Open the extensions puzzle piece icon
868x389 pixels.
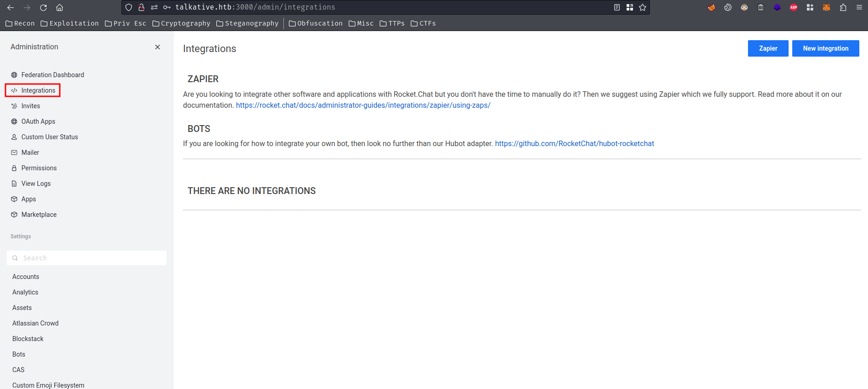coord(843,7)
